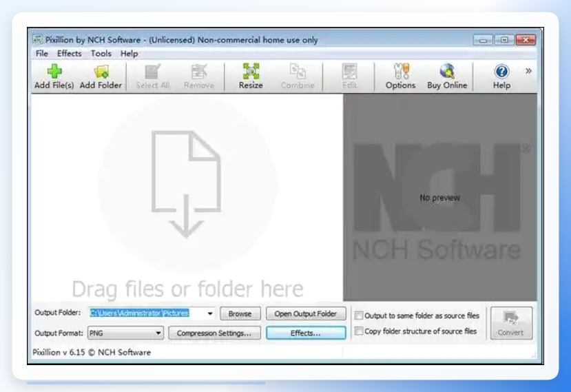This screenshot has height=392, width=571.
Task: Click the Browse button
Action: [x=240, y=313]
